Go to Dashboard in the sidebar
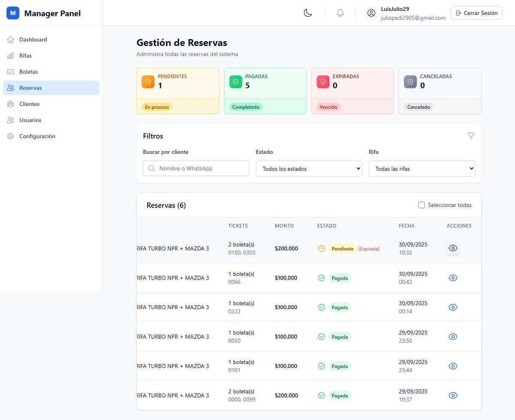 [x=33, y=40]
